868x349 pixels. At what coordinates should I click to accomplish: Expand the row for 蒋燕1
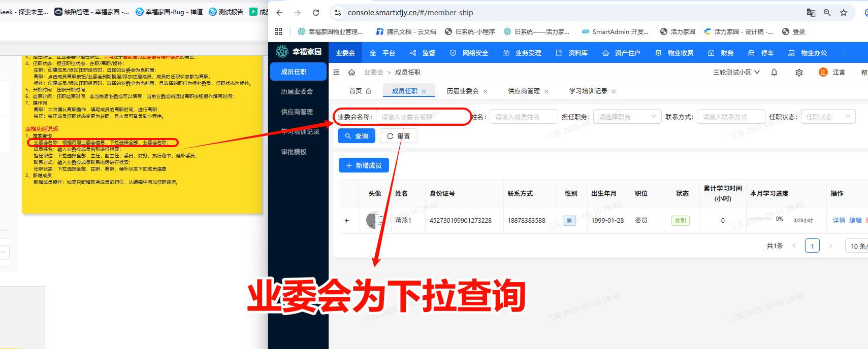[x=347, y=221]
